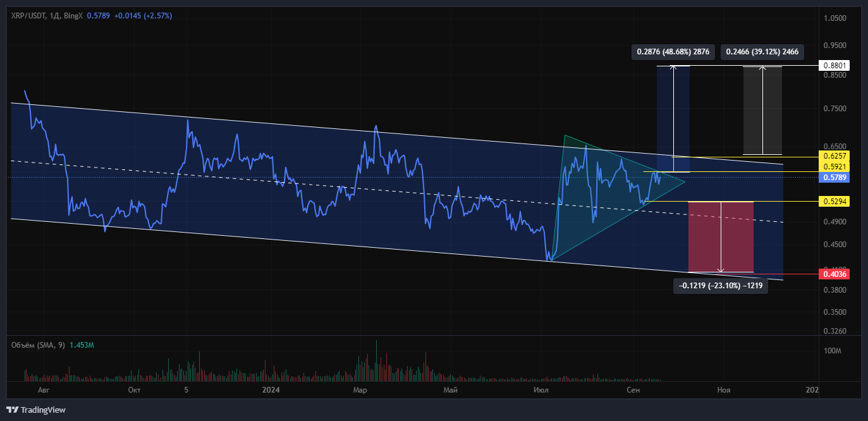Select the 0.2876 (48.68%) 2876 measurement label
The height and width of the screenshot is (421, 868).
(673, 52)
